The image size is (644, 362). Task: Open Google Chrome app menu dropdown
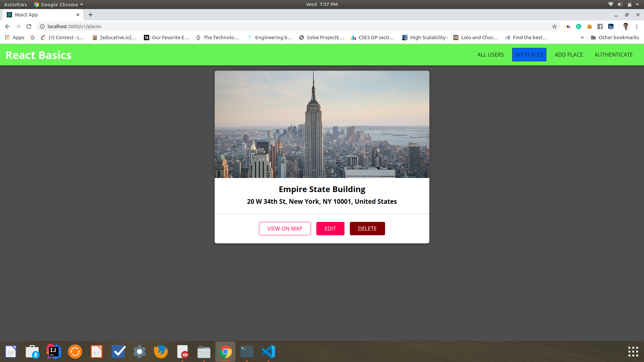(59, 4)
